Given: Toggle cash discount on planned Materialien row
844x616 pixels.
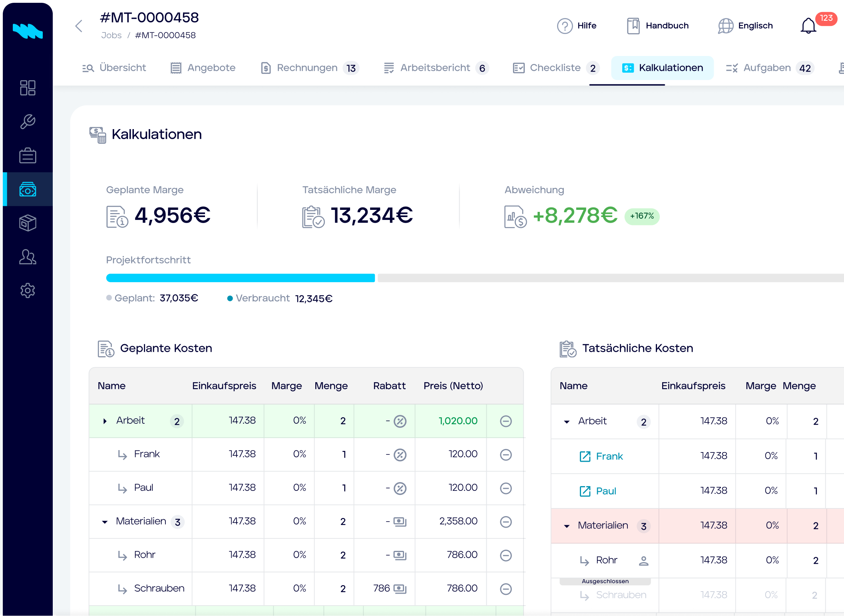Looking at the screenshot, I should [x=400, y=522].
